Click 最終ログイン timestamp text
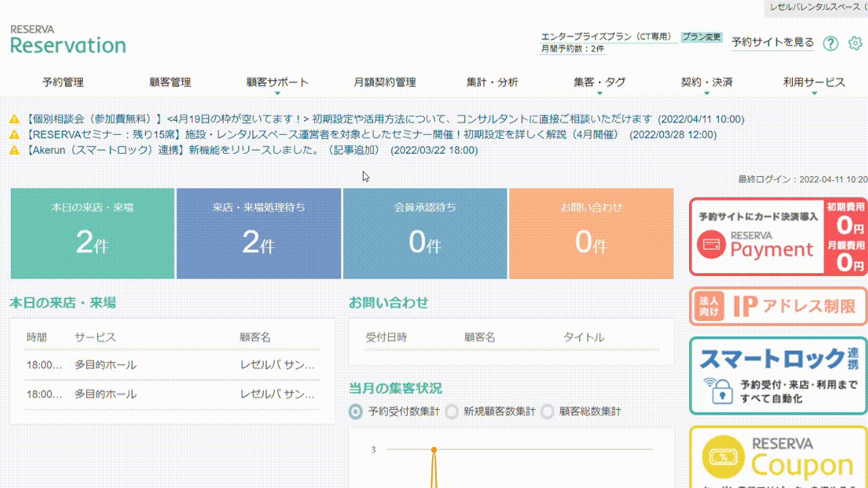868x488 pixels. 803,180
